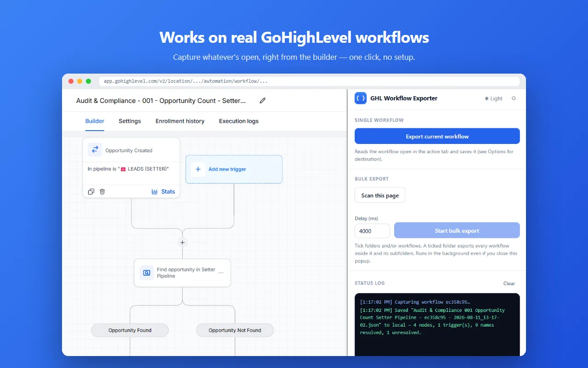Click the Find opportunity search icon
Viewport: 588px width, 368px height.
[147, 273]
